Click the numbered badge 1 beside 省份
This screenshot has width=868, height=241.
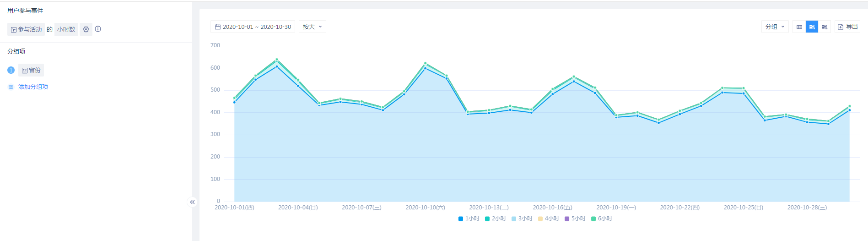11,70
